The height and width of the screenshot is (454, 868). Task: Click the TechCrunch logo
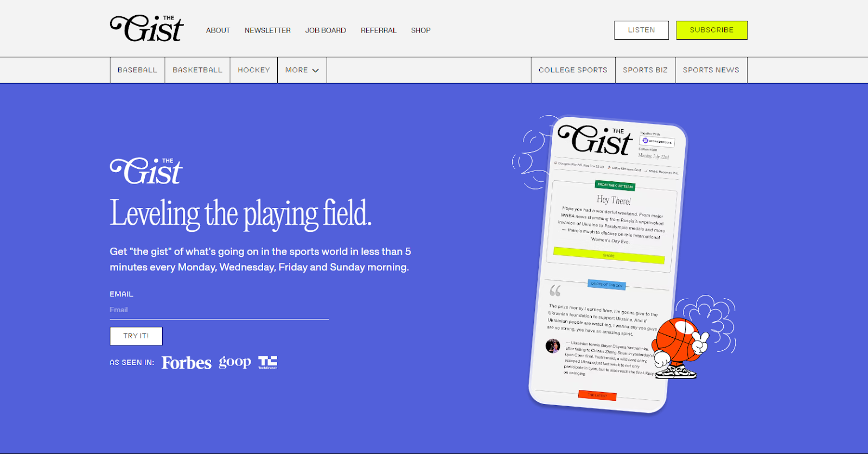[268, 362]
